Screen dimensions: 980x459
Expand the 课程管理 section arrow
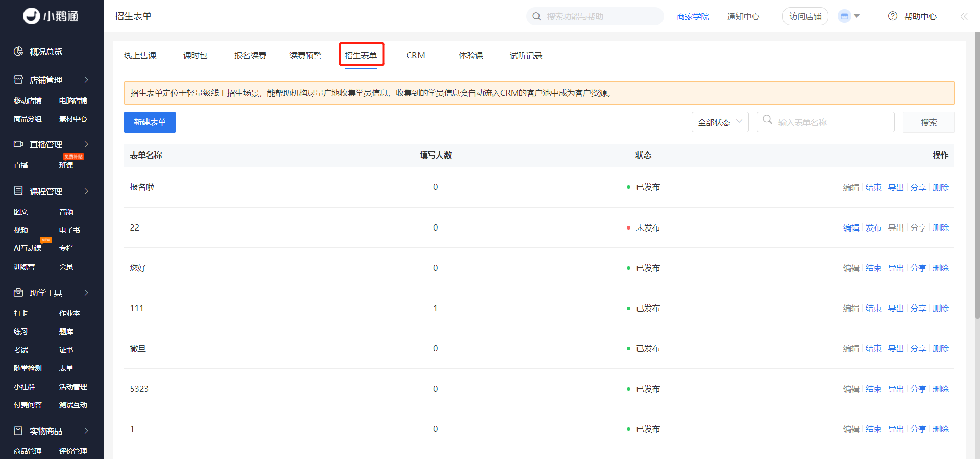coord(86,191)
